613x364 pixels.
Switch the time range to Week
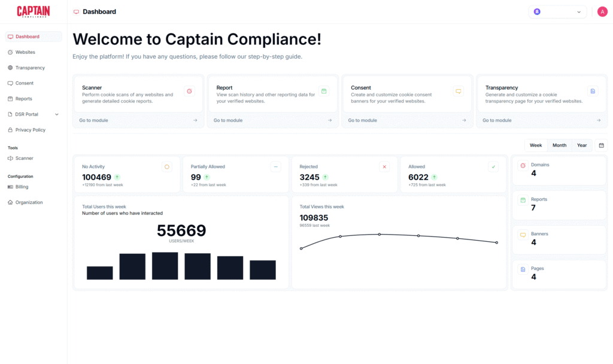(x=536, y=145)
